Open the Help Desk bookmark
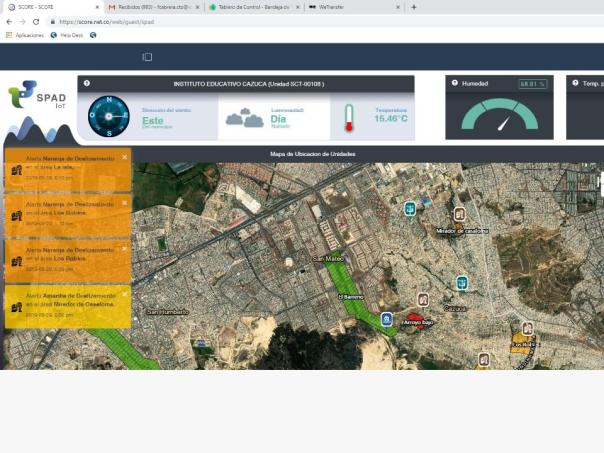Screen dimensions: 604x453 pyautogui.click(x=67, y=35)
